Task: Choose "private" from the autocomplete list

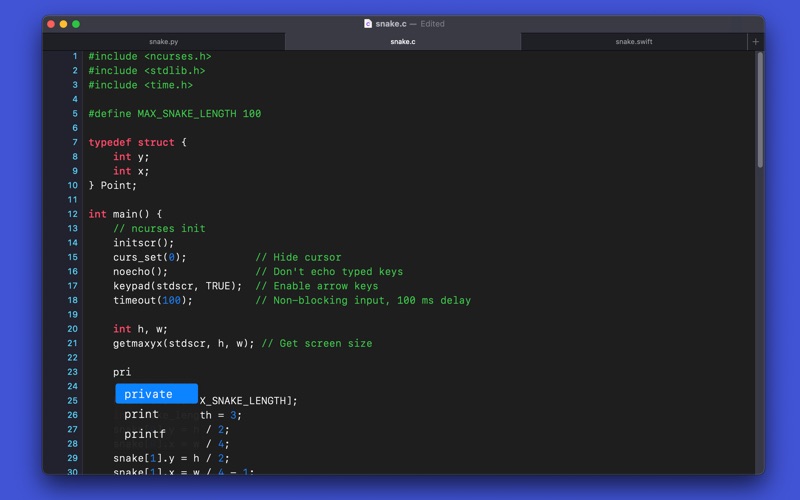Action: pyautogui.click(x=149, y=394)
